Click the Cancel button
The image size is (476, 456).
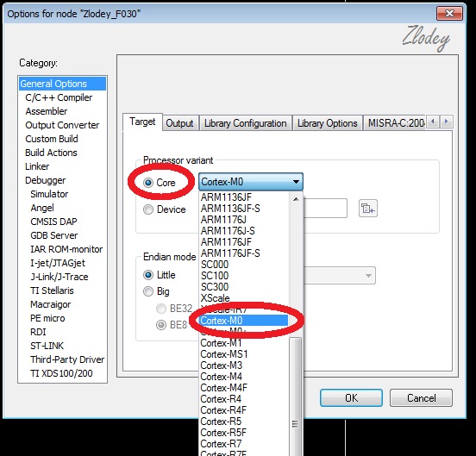pyautogui.click(x=421, y=397)
